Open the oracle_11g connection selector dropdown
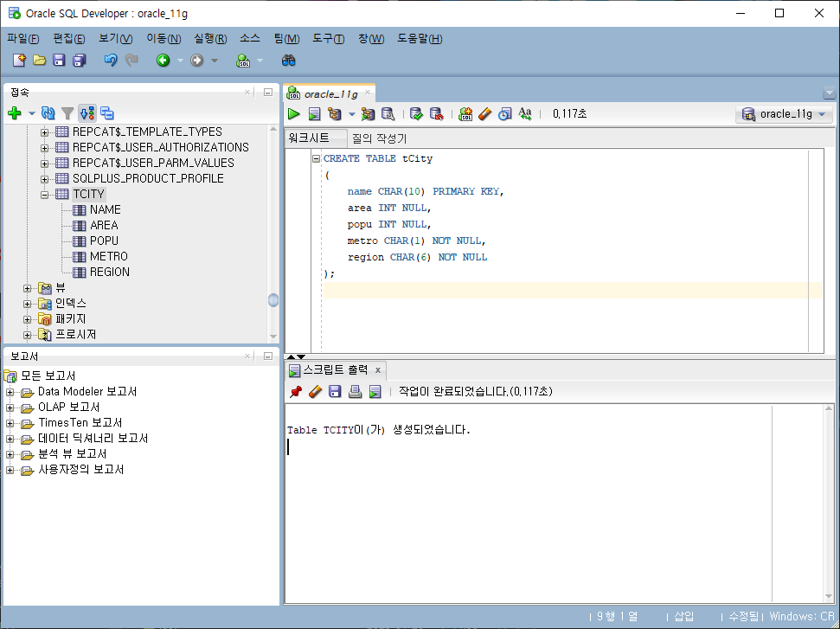Image resolution: width=840 pixels, height=629 pixels. tap(784, 113)
